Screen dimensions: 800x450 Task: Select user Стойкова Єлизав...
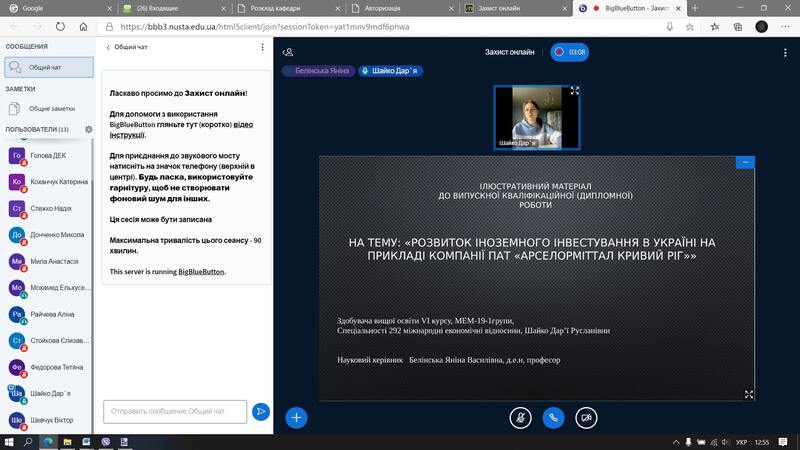click(x=48, y=341)
